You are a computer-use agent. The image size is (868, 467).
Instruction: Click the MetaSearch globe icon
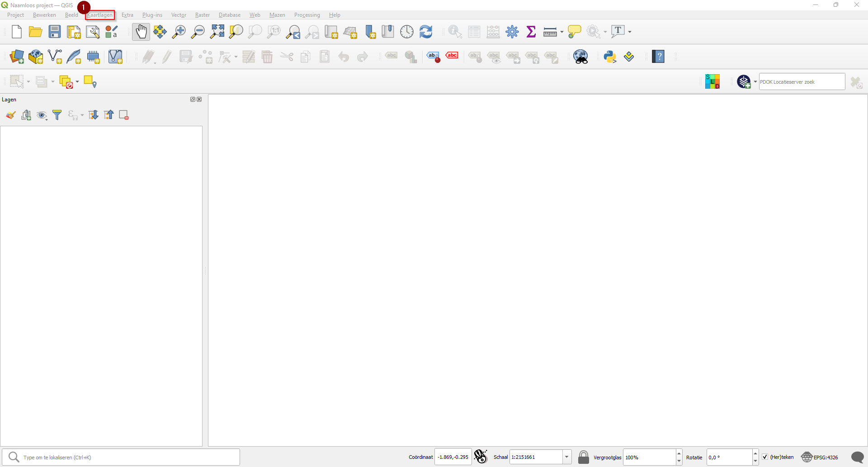tap(580, 57)
